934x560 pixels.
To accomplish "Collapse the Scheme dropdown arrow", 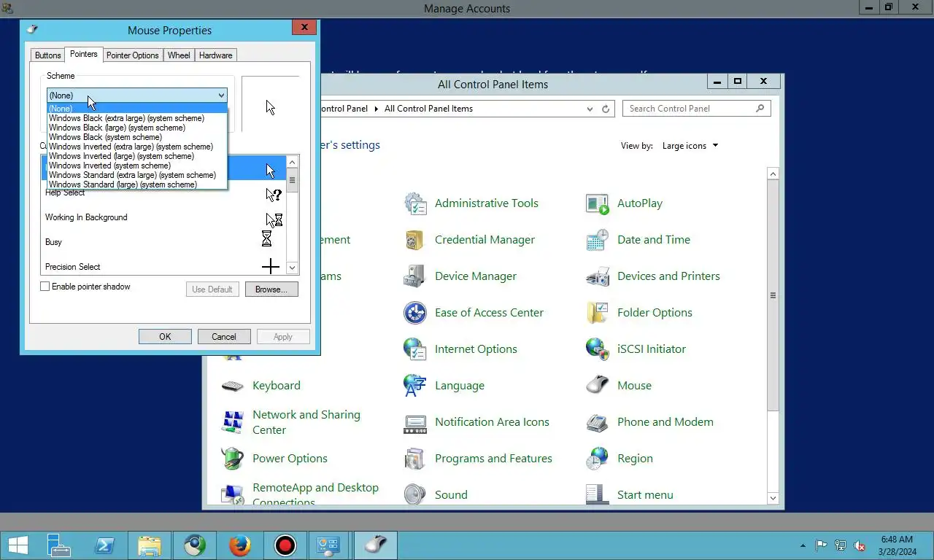I will [x=221, y=96].
